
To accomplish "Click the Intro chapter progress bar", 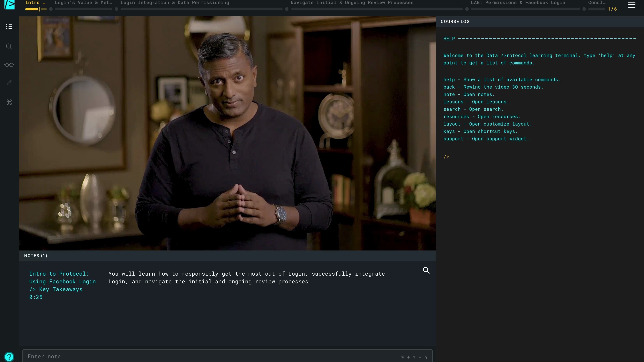I will coord(35,9).
